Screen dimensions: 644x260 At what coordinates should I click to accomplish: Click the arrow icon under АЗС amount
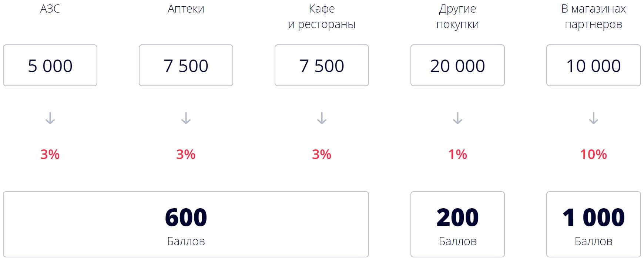click(x=50, y=118)
